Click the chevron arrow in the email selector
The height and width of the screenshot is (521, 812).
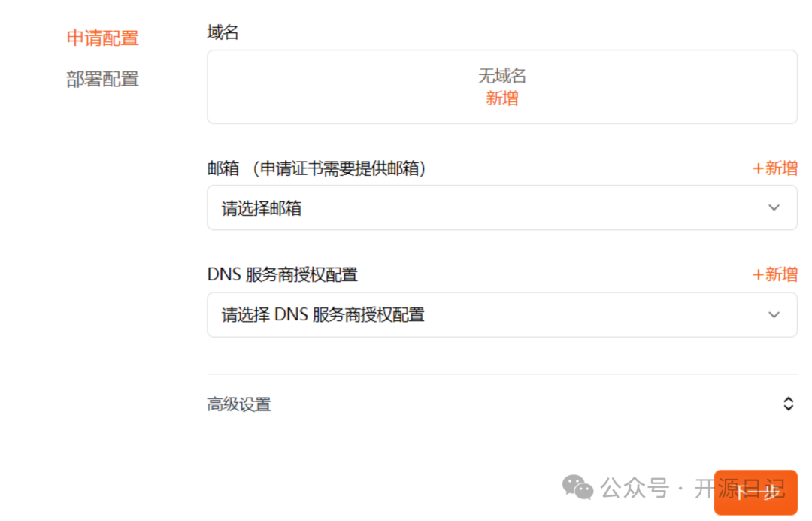coord(774,208)
